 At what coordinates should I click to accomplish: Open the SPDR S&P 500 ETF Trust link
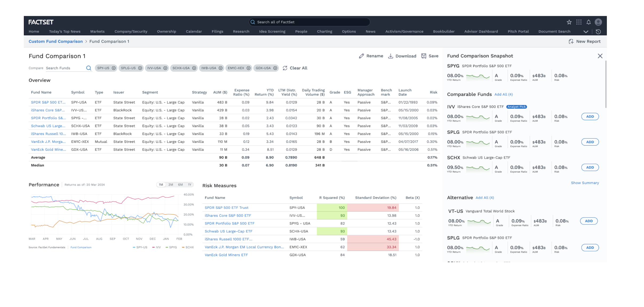tap(226, 208)
